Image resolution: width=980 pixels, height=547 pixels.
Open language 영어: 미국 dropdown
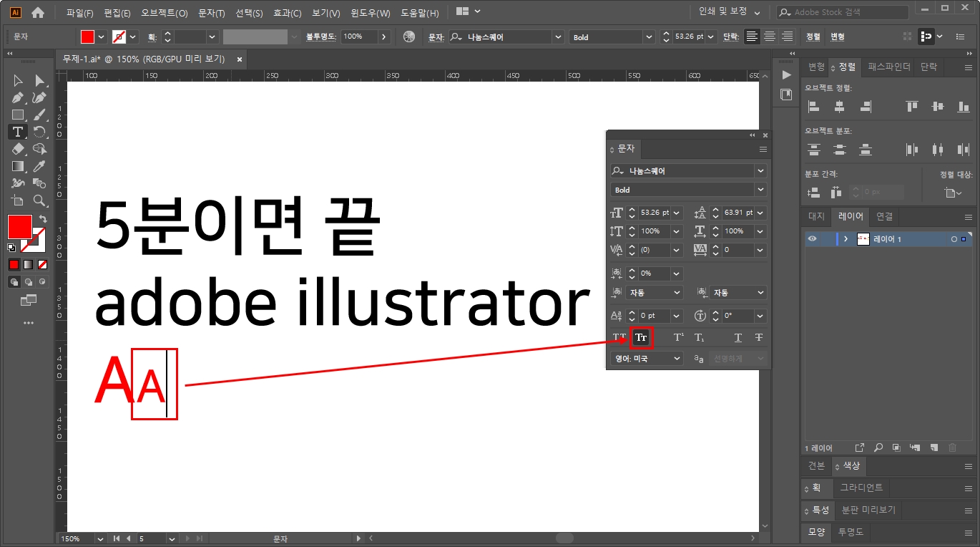[x=648, y=359]
